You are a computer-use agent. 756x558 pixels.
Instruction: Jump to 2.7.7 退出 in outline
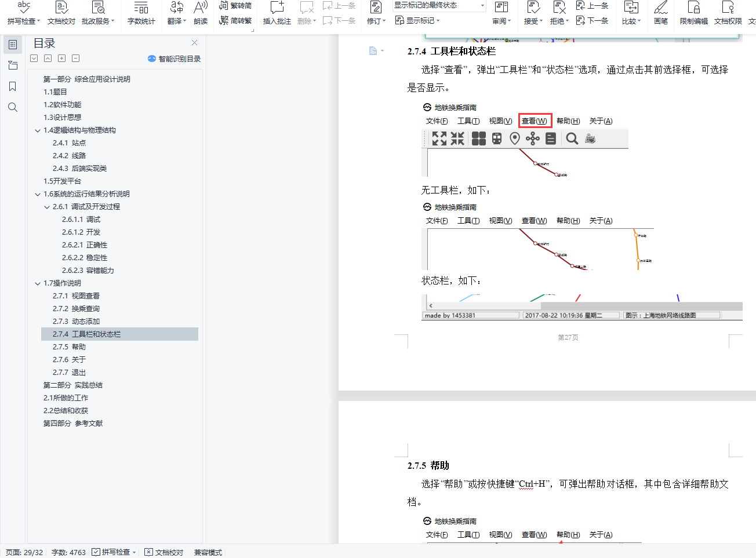(69, 373)
